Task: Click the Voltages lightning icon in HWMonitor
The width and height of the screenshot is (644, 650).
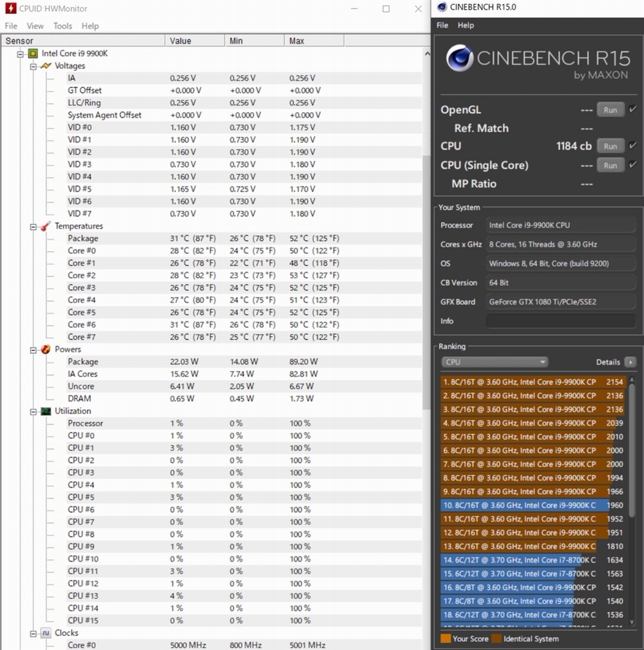Action: pyautogui.click(x=46, y=66)
